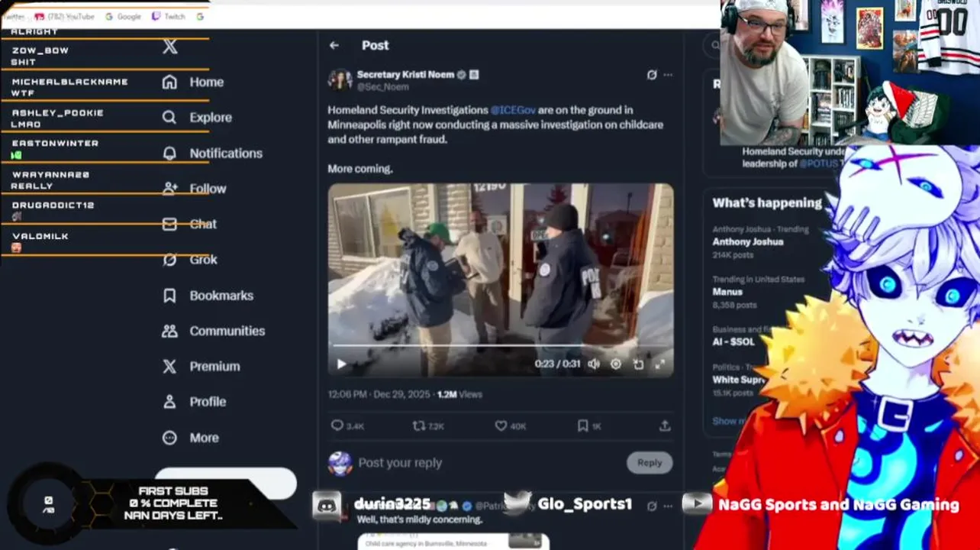Click the Post your reply field
This screenshot has height=550, width=980.
tap(488, 463)
